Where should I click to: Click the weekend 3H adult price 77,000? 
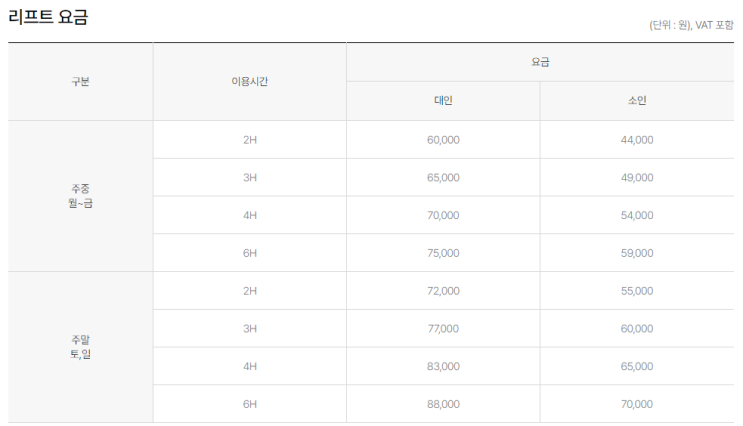(x=443, y=328)
